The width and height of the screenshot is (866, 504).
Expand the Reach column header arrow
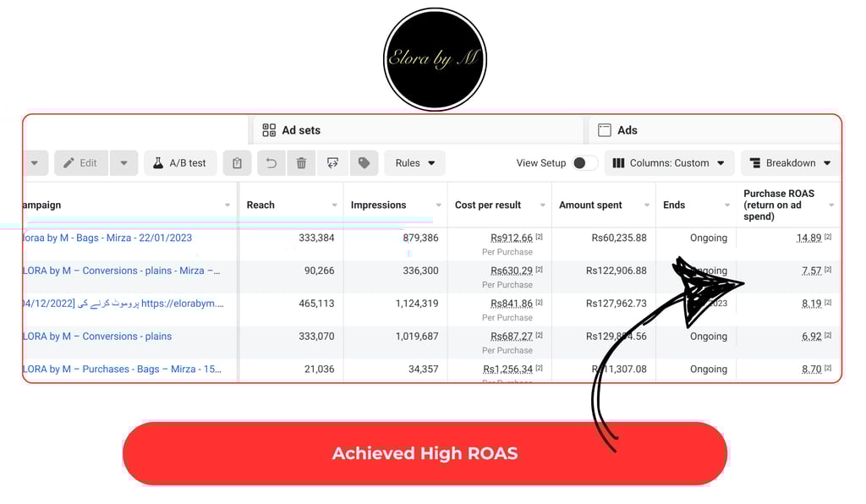(334, 205)
